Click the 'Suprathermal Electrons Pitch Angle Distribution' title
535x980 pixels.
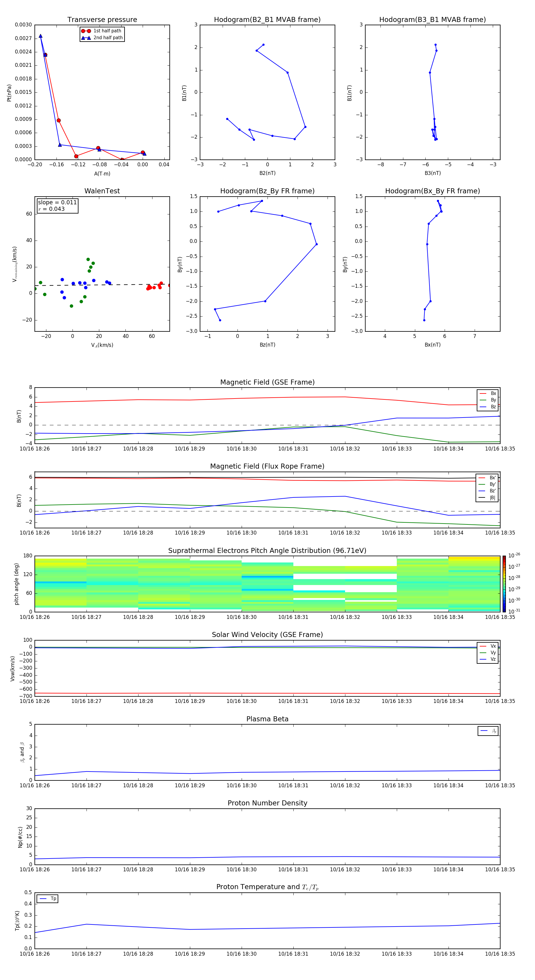pos(267,551)
